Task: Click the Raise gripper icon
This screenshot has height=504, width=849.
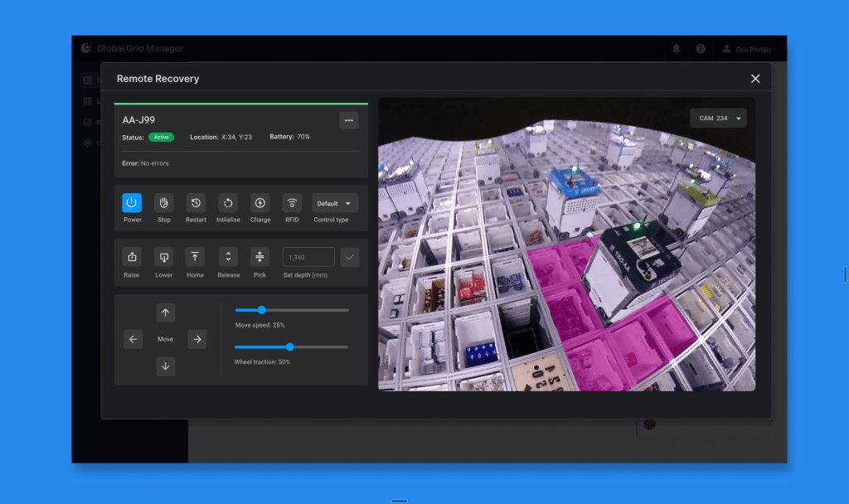Action: coord(132,257)
